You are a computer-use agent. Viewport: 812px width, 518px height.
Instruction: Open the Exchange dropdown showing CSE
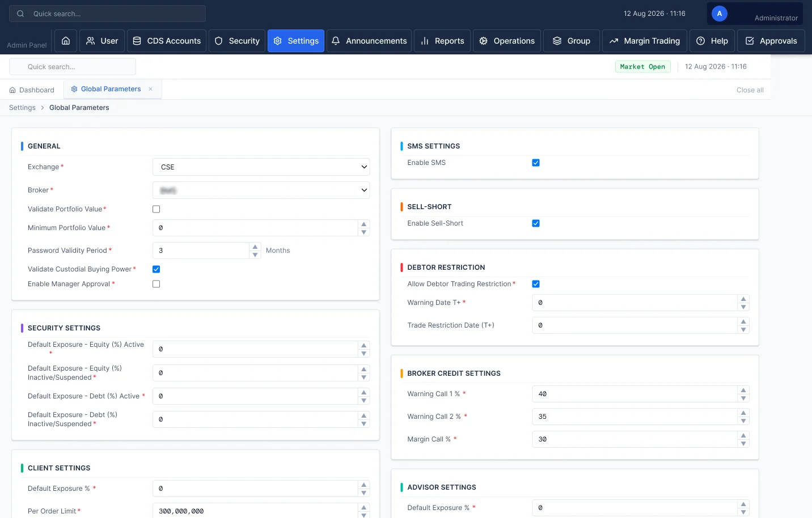tap(261, 167)
